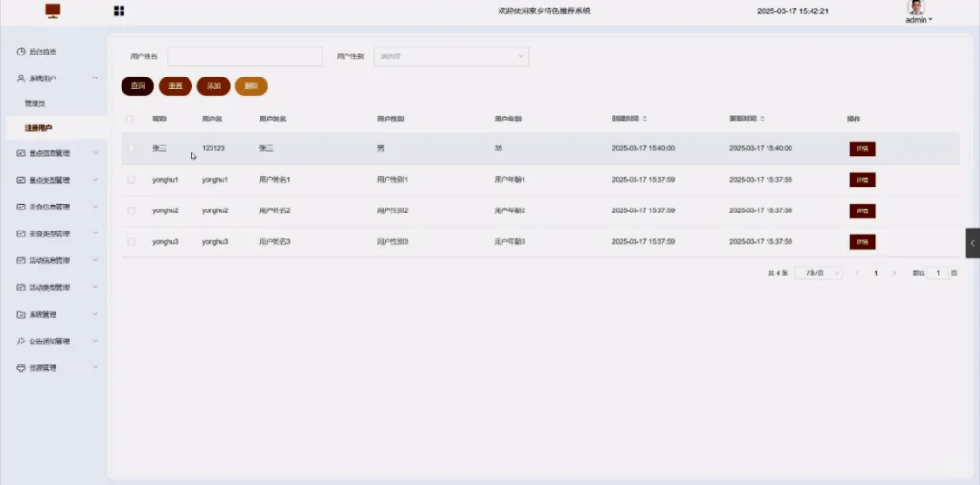
Task: Click the orange 删除 delete button
Action: pos(252,86)
